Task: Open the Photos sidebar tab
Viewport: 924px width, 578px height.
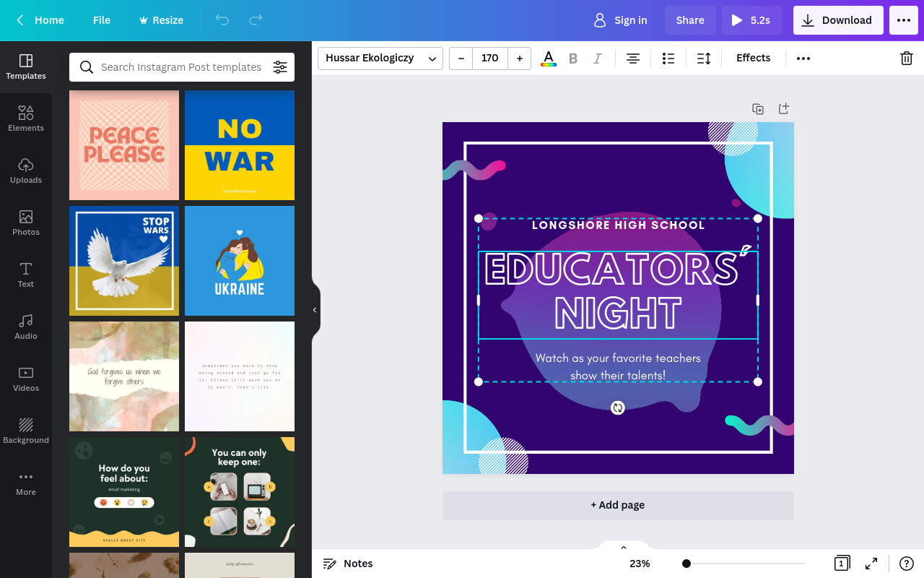Action: click(26, 223)
